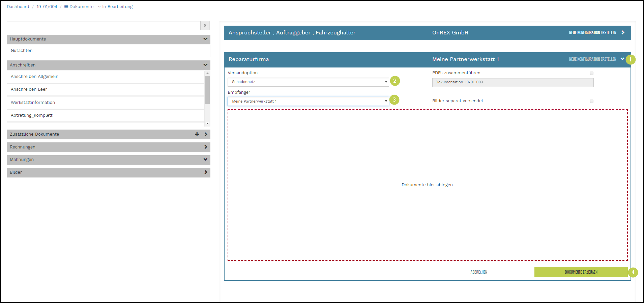Toggle the Bilder separat versendet checkbox
Screen dimensions: 644x303
click(591, 101)
